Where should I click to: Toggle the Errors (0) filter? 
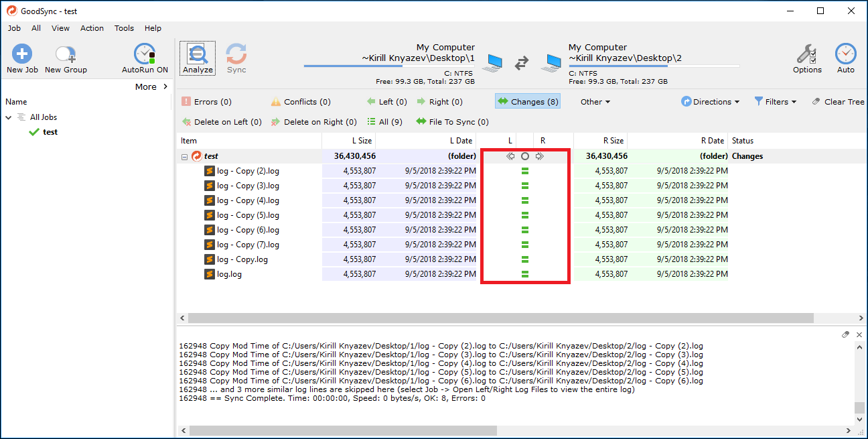click(206, 102)
